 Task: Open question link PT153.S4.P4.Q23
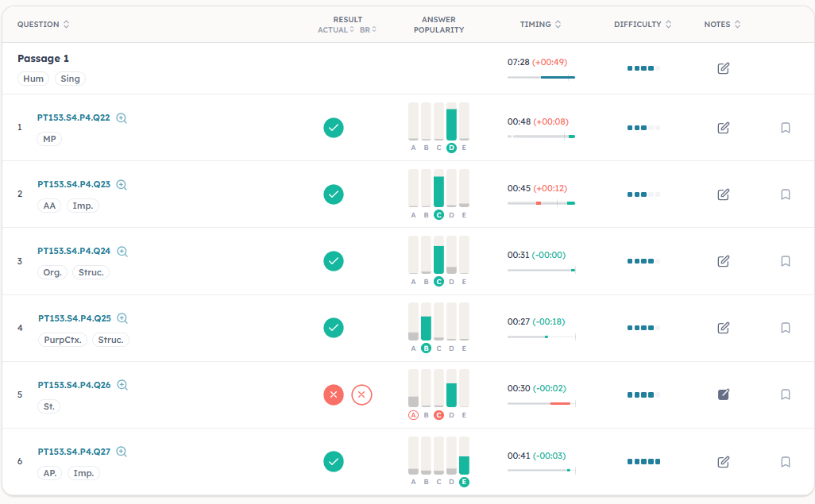pos(74,184)
